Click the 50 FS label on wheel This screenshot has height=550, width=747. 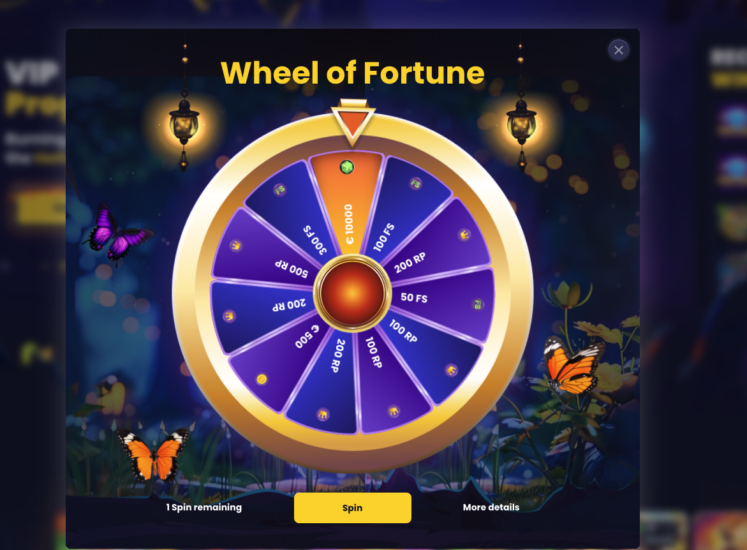click(x=414, y=298)
